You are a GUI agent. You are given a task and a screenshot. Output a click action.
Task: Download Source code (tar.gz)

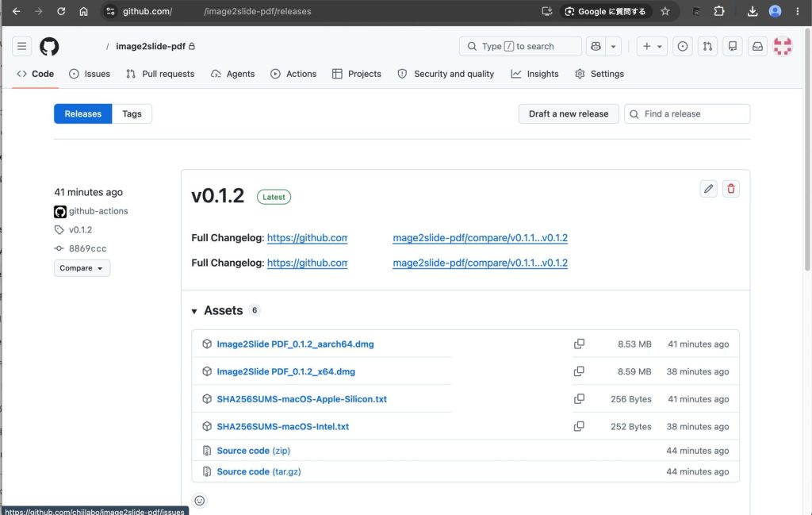point(259,471)
